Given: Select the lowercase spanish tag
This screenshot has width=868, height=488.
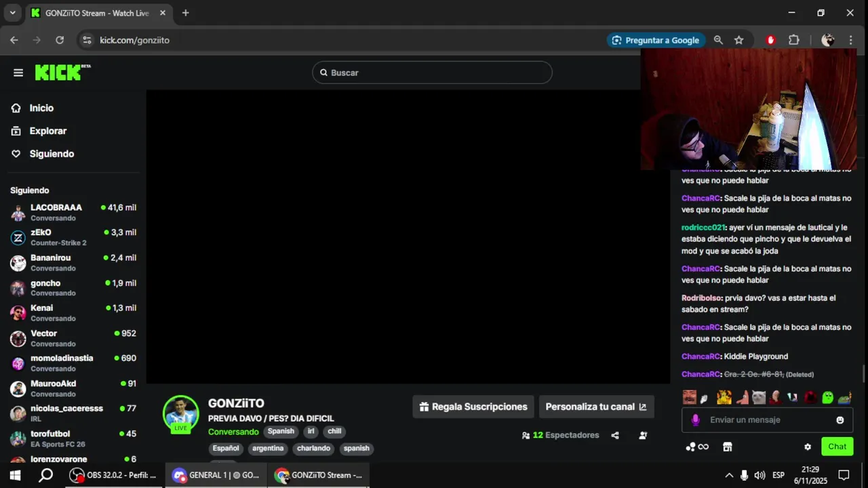Looking at the screenshot, I should click(356, 448).
